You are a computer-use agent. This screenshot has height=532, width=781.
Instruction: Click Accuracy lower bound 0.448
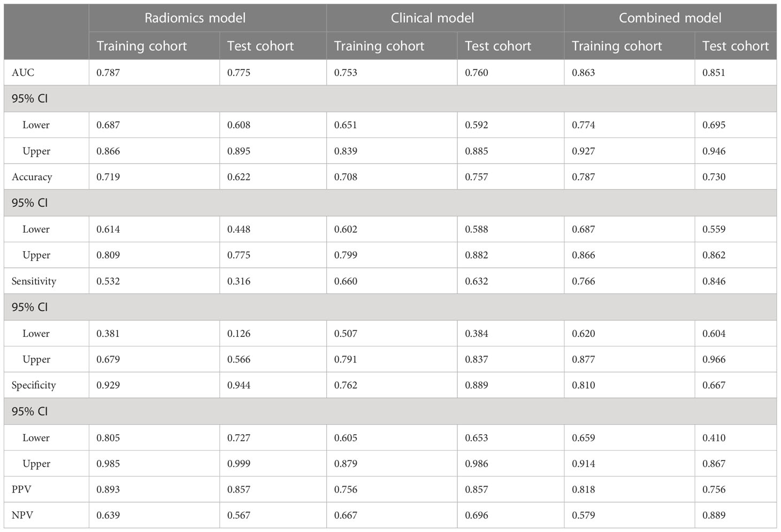(x=239, y=229)
